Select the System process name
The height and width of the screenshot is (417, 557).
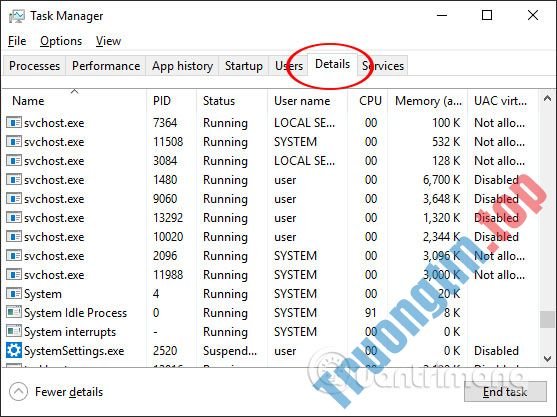tap(43, 294)
